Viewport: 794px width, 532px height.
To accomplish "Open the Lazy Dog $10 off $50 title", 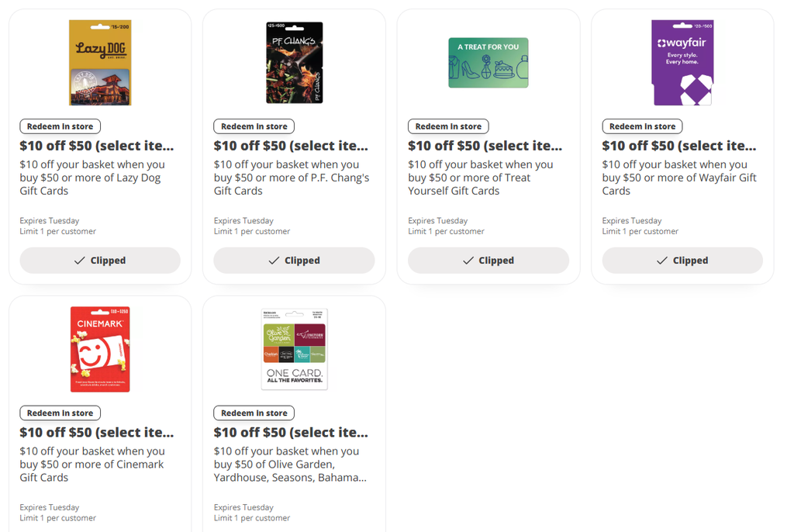I will [x=97, y=146].
